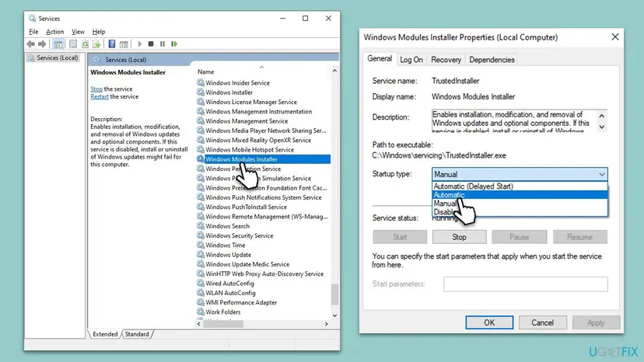
Task: Click the Start button in Properties dialog
Action: [x=400, y=237]
